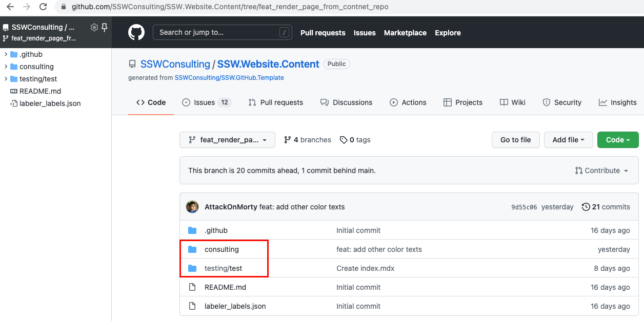The image size is (644, 321).
Task: Expand .github in the sidebar file tree
Action: click(6, 54)
